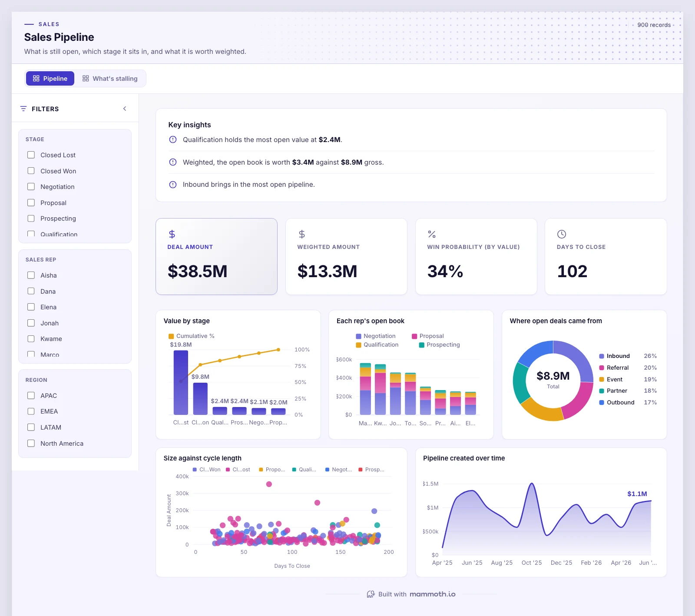
Task: Click the mammoth logo icon in footer
Action: pyautogui.click(x=371, y=594)
